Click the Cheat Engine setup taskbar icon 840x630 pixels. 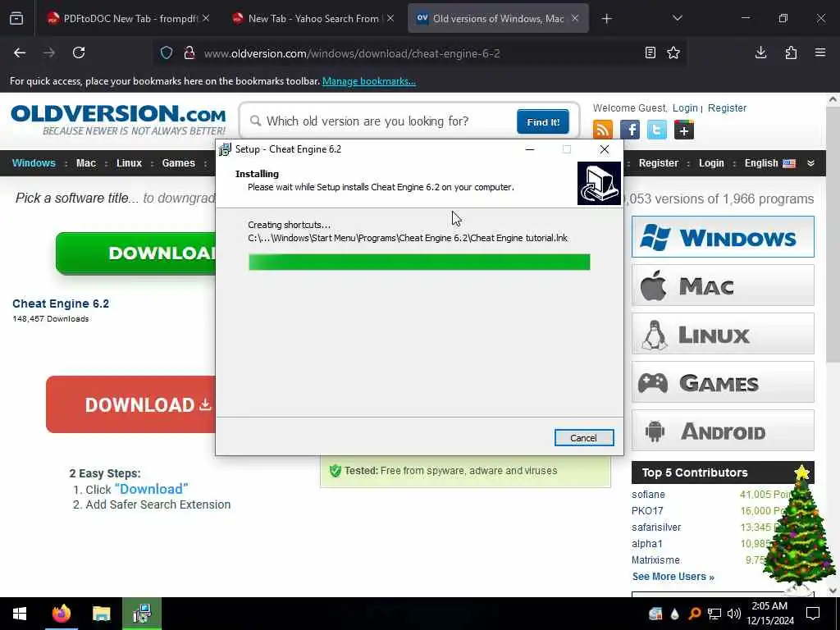click(142, 614)
